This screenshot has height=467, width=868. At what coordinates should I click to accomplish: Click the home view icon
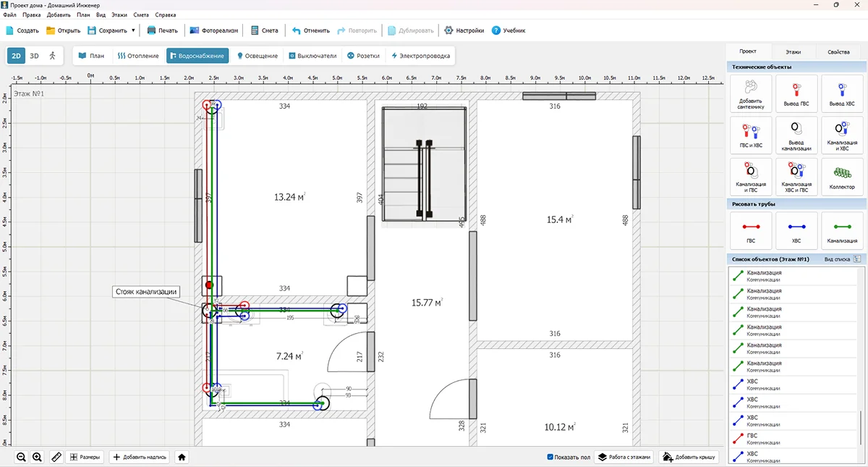tap(182, 457)
